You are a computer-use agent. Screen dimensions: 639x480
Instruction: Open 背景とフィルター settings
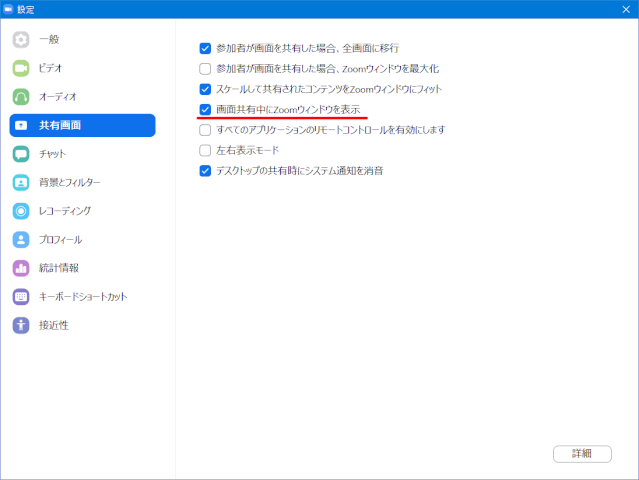coord(82,183)
